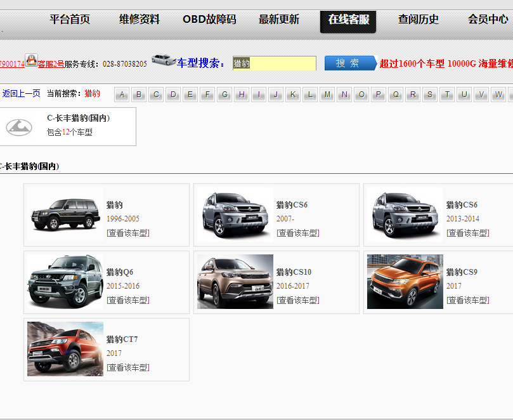
Task: Filter by letter D
Action: click(x=173, y=95)
